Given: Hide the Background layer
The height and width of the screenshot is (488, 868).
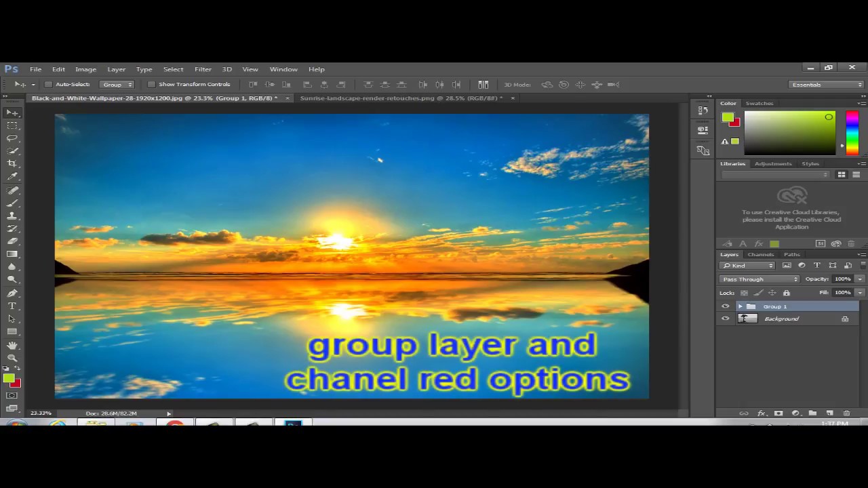Looking at the screenshot, I should pyautogui.click(x=726, y=319).
